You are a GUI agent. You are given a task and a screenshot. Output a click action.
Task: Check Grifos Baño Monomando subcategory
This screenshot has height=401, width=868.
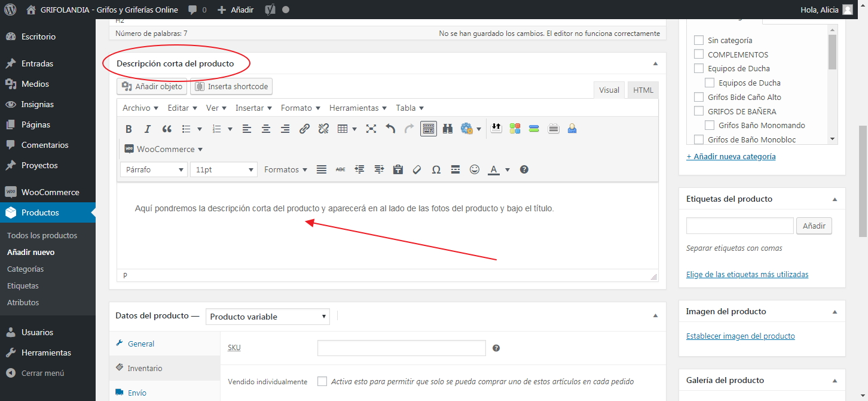710,125
